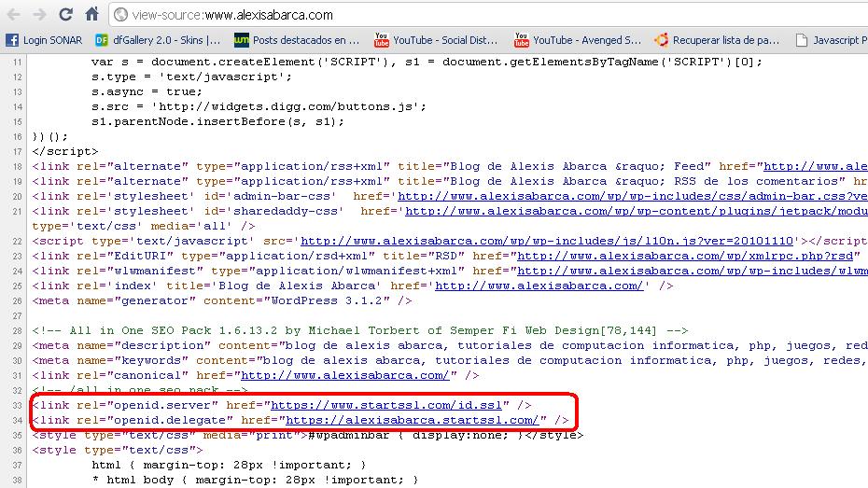This screenshot has width=868, height=488.
Task: Click the WordPress 3.1.2 generator text
Action: (x=330, y=301)
